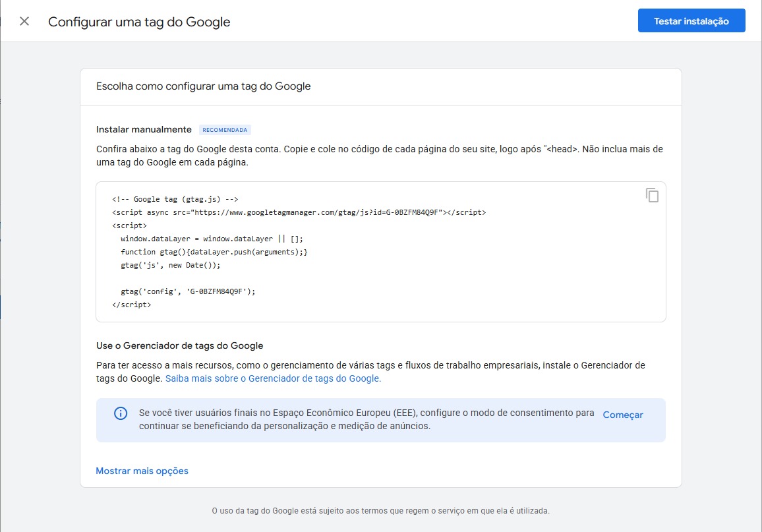Open Saiba mais sobre o Gerenciador de tags link
This screenshot has height=532, width=762.
point(273,378)
